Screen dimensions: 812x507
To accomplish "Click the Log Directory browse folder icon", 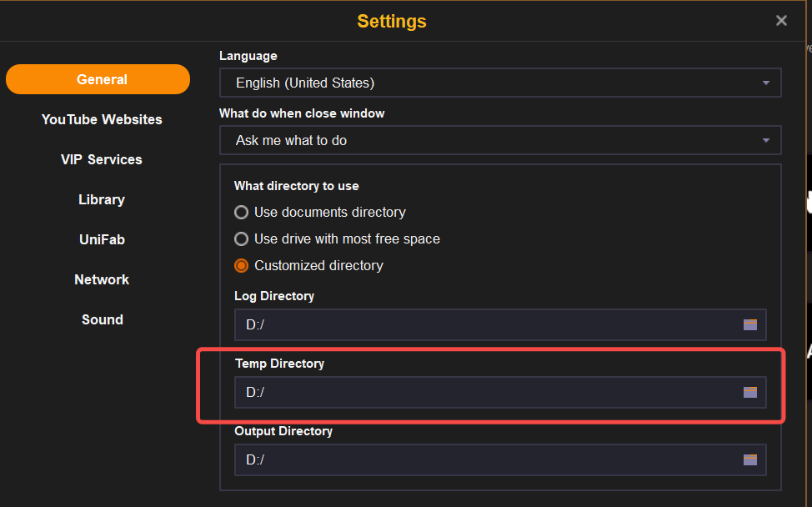I will [x=750, y=324].
